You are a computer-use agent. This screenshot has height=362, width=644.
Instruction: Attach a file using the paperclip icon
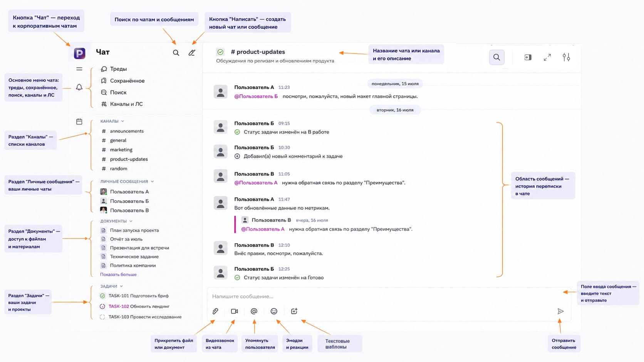(215, 311)
